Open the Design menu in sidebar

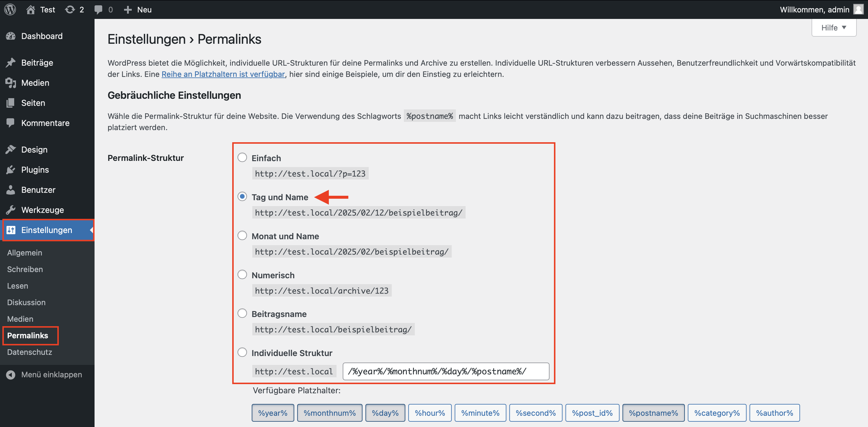point(34,149)
